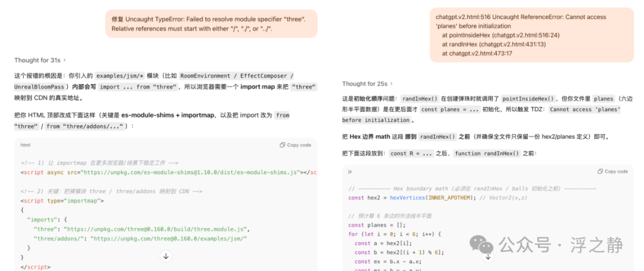This screenshot has width=644, height=271.
Task: Jump to bottom arrow in right conversation
Action: [488, 257]
